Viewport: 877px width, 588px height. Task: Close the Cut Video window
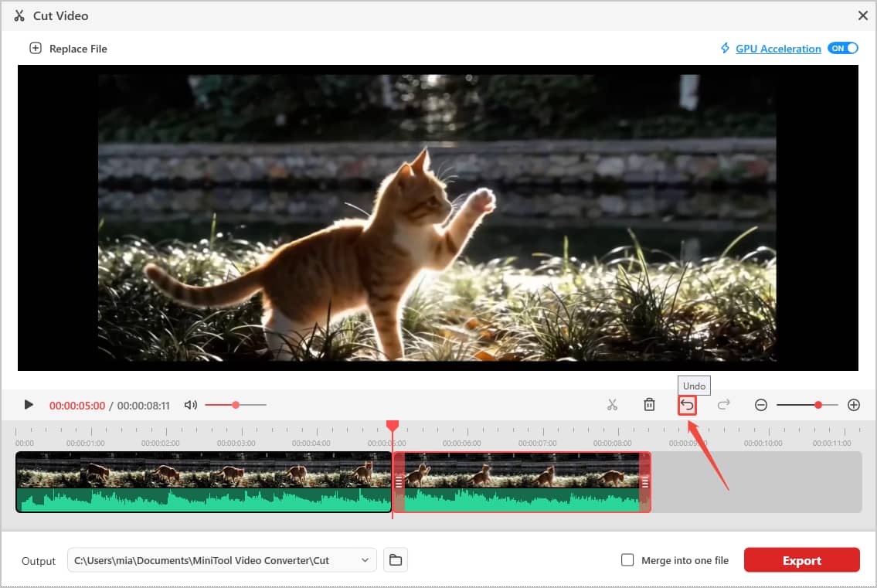863,15
